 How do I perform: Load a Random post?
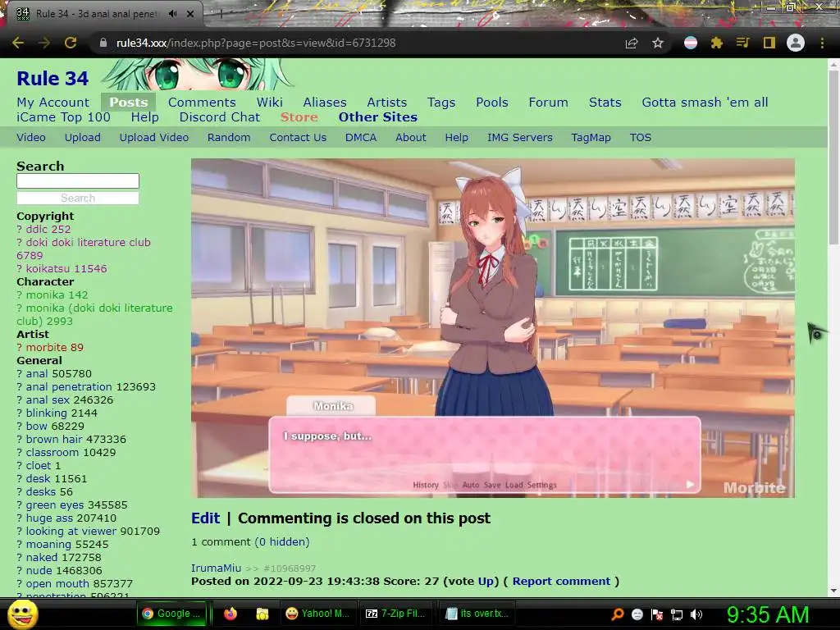click(x=229, y=138)
